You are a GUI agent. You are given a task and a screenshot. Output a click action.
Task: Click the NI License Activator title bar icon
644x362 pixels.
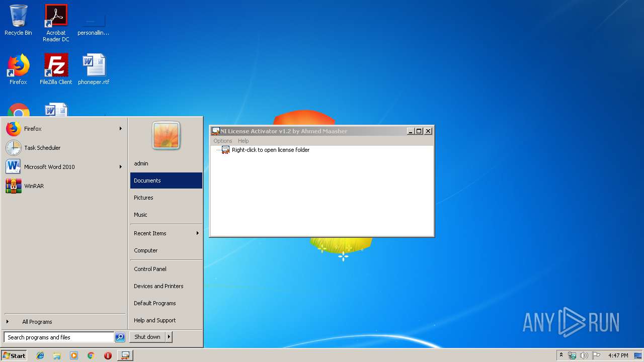pyautogui.click(x=216, y=131)
